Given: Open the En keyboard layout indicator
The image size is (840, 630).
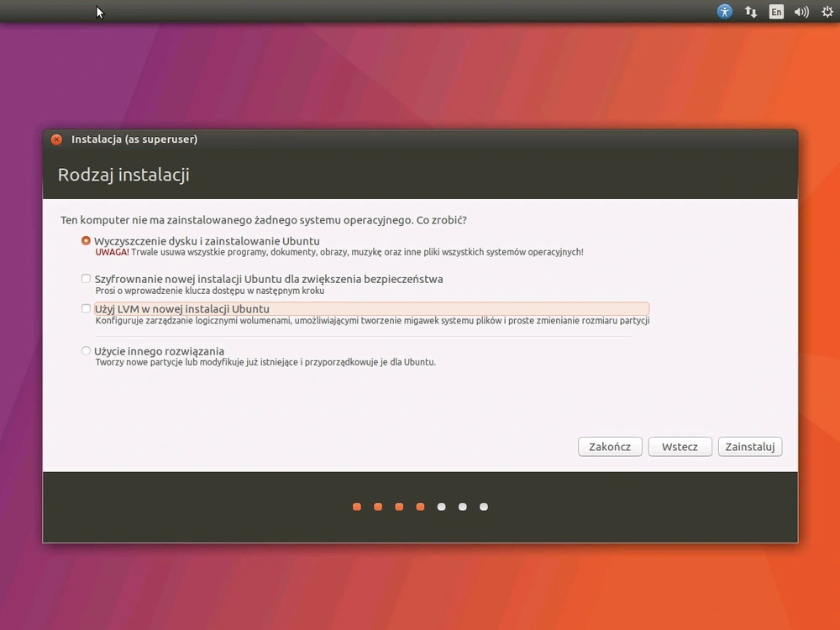Looking at the screenshot, I should click(x=775, y=12).
